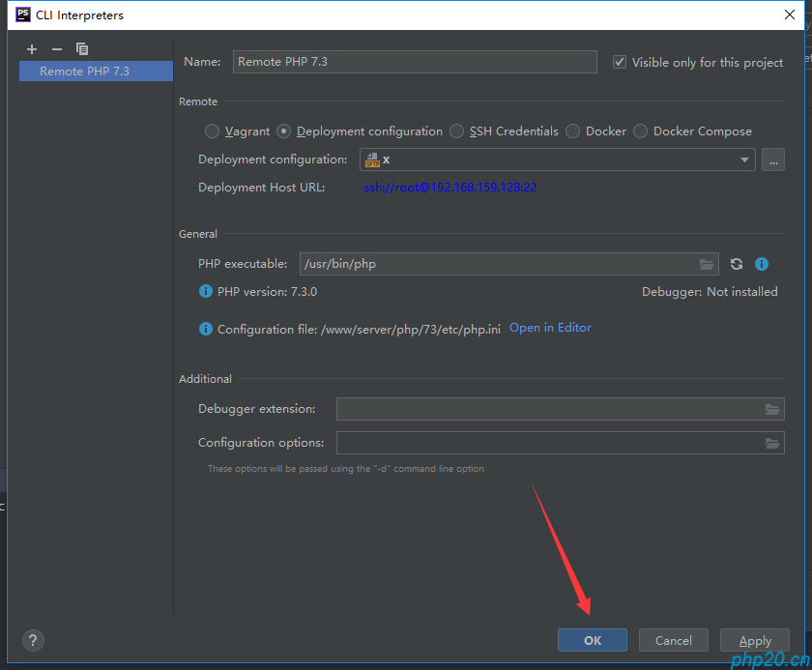Confirm settings with OK button
Viewport: 812px width, 670px height.
pos(593,640)
